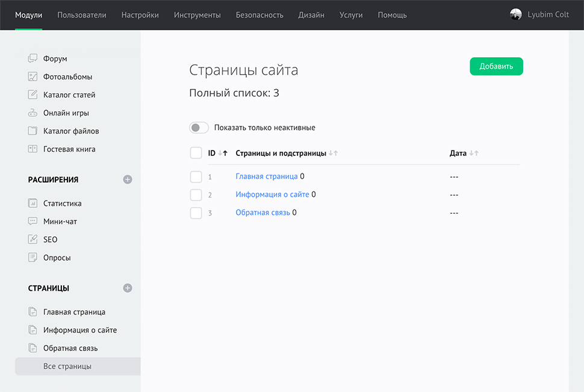The height and width of the screenshot is (392, 584).
Task: Open the Forum module icon
Action: point(33,59)
